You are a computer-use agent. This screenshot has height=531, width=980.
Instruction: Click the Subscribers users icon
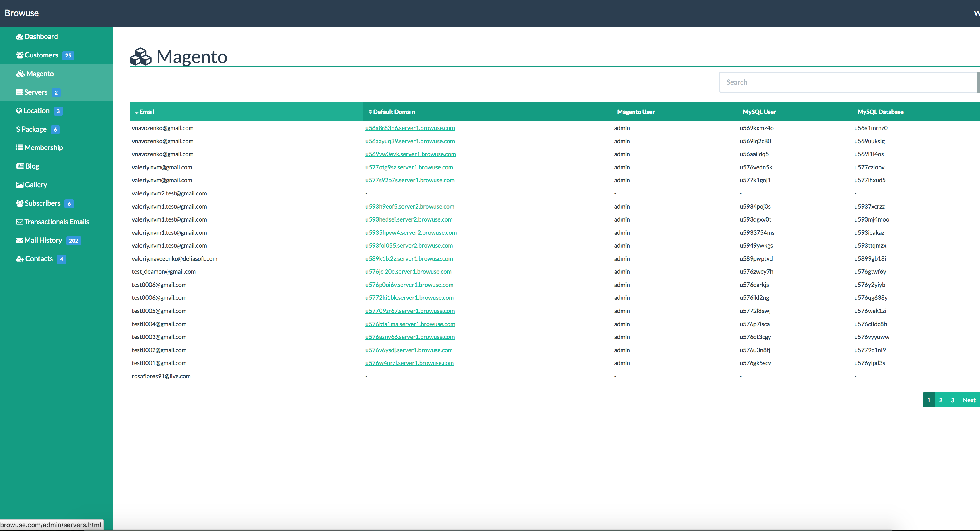click(20, 203)
